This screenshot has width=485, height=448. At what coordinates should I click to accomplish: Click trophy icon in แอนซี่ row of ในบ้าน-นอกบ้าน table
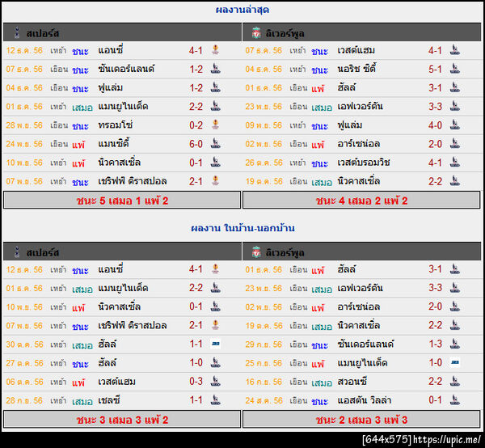point(215,269)
